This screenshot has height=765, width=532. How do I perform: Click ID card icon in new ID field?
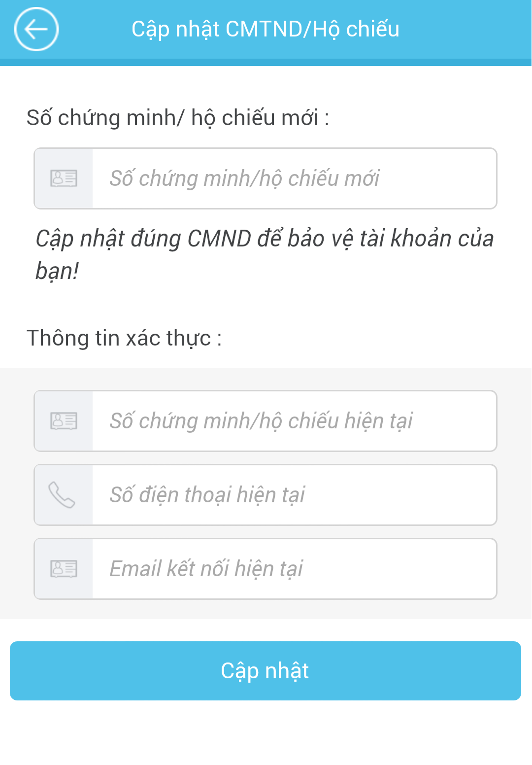tap(64, 178)
